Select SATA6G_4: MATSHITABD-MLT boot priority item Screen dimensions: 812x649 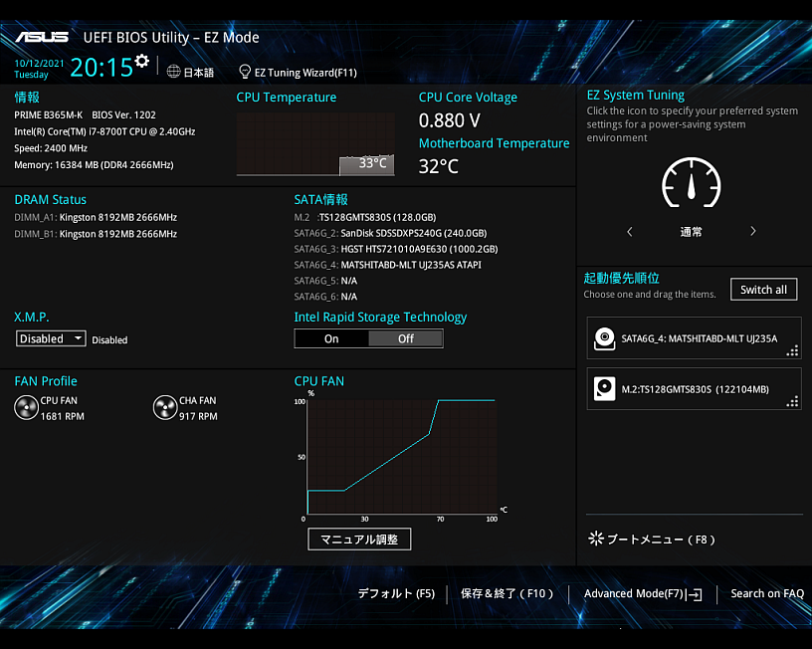tap(694, 338)
